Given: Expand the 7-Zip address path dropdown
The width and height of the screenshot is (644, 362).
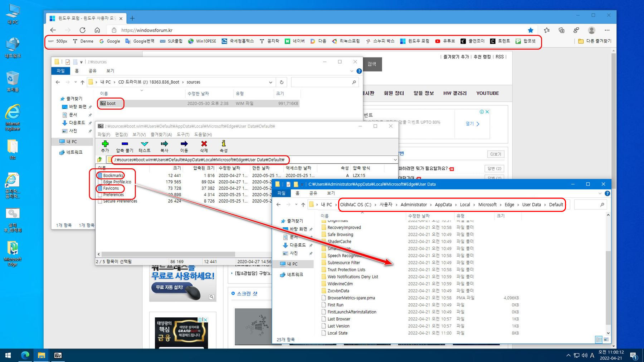Looking at the screenshot, I should [395, 160].
